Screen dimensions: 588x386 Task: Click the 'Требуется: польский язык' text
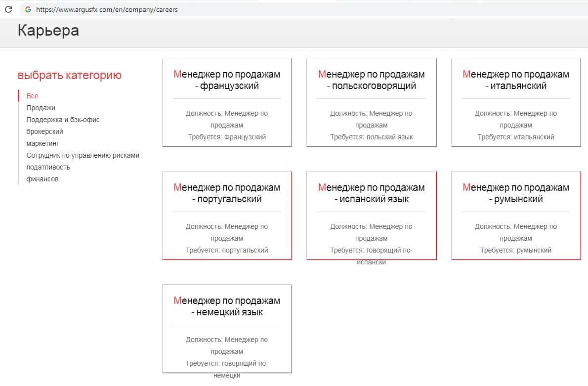point(371,137)
